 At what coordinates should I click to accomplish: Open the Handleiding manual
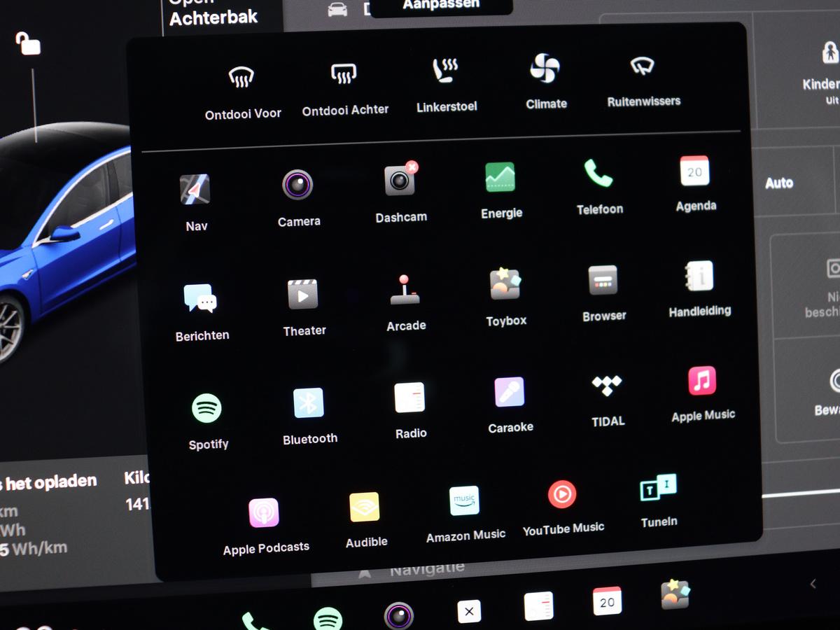coord(699,276)
